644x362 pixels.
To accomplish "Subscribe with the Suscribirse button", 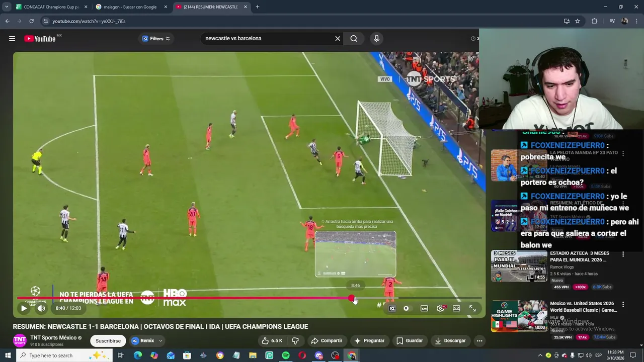I will pyautogui.click(x=108, y=340).
